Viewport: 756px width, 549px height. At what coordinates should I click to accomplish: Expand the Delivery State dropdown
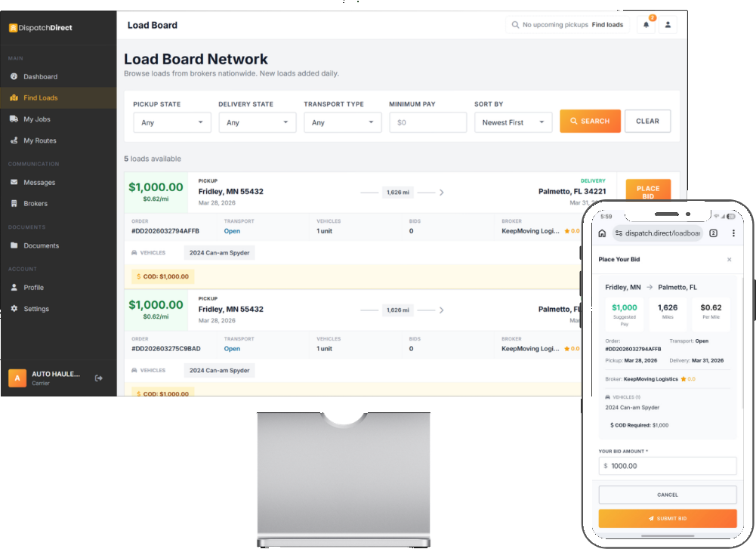[x=258, y=122]
